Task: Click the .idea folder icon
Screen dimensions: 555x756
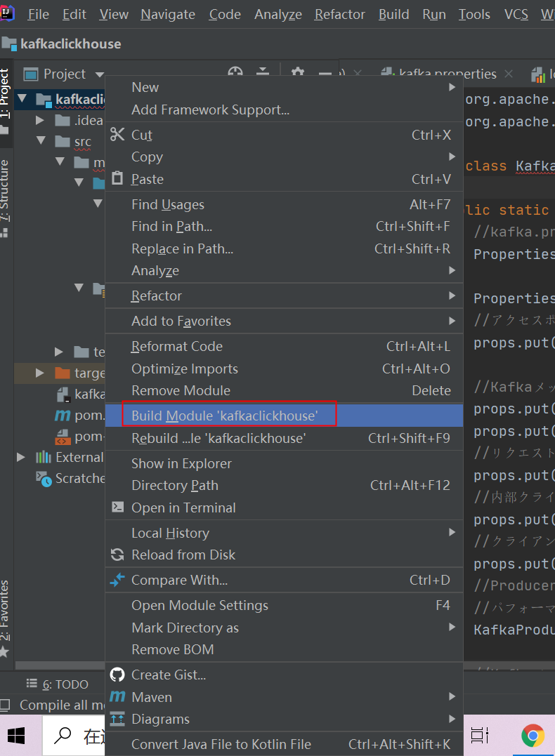Action: (x=63, y=120)
